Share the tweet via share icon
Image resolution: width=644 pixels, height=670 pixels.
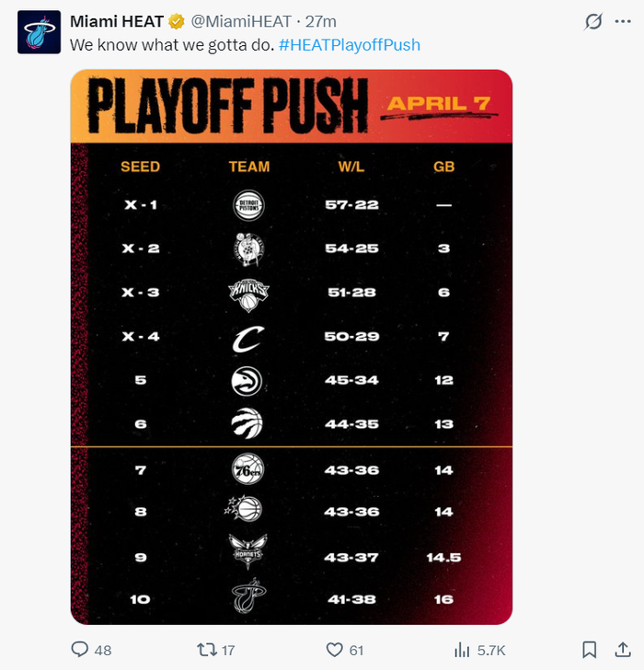tap(624, 650)
